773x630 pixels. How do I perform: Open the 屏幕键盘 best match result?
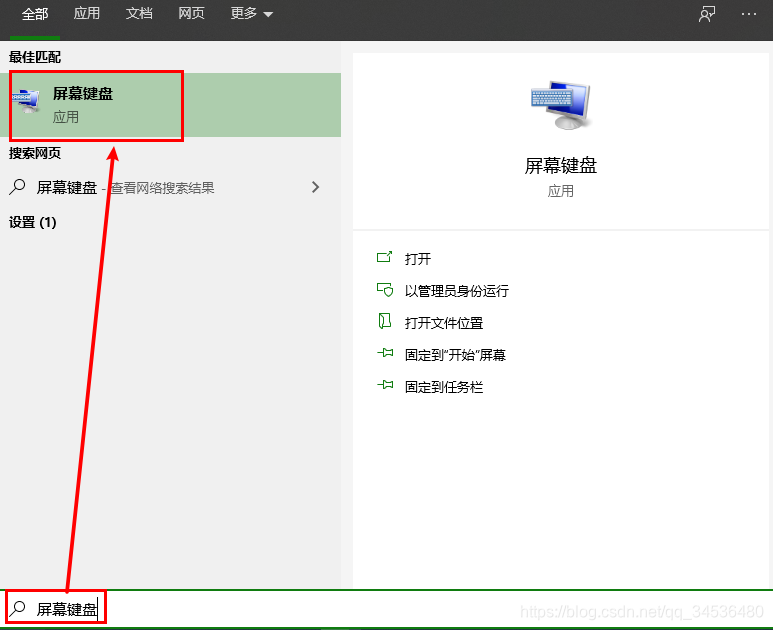171,105
